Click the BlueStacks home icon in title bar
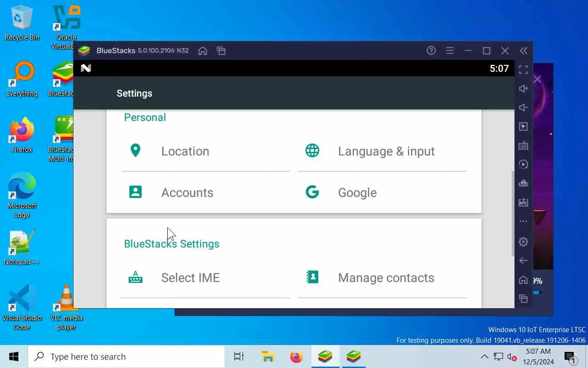The image size is (588, 368). 203,51
